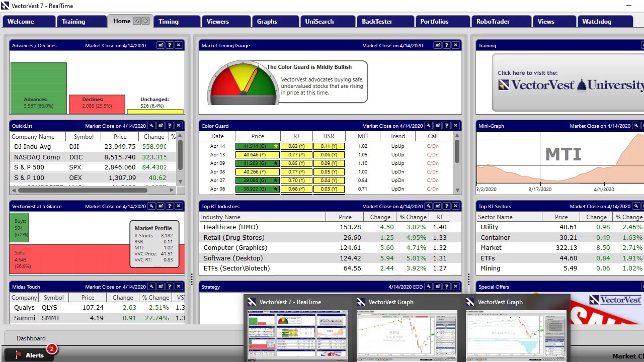Sort QuickList by Company Name column
This screenshot has width=644, height=362.
click(x=38, y=136)
